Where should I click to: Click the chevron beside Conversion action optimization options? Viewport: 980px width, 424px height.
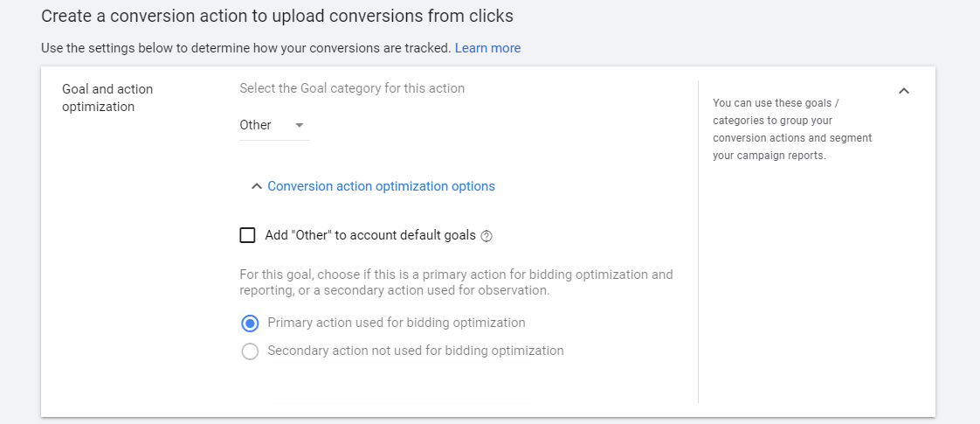(x=256, y=186)
